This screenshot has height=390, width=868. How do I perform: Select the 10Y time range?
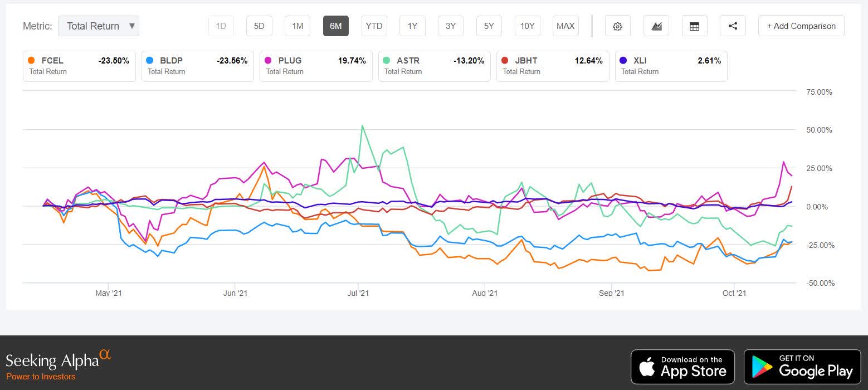point(527,26)
